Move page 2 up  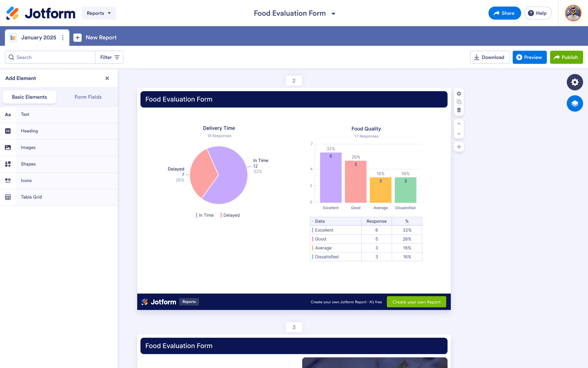(x=459, y=124)
